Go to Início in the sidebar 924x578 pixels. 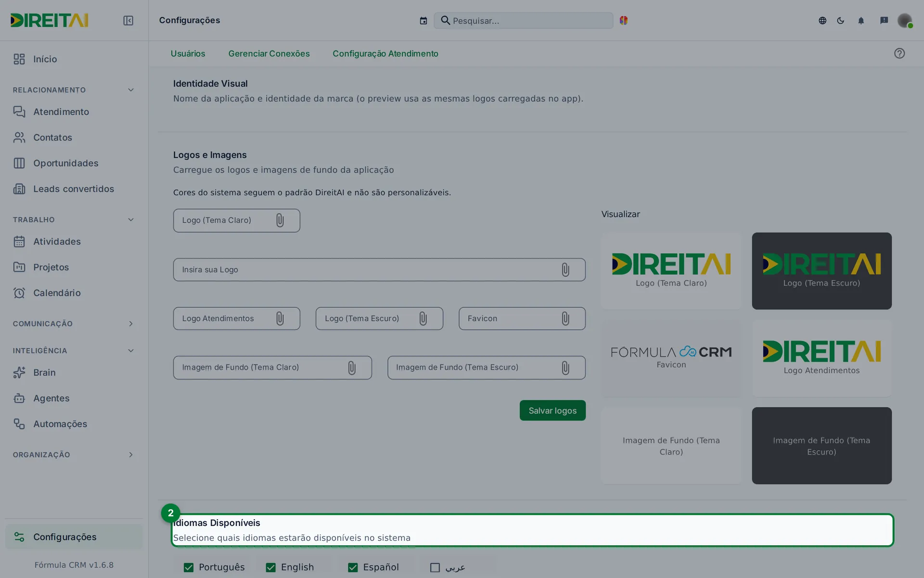pos(74,59)
